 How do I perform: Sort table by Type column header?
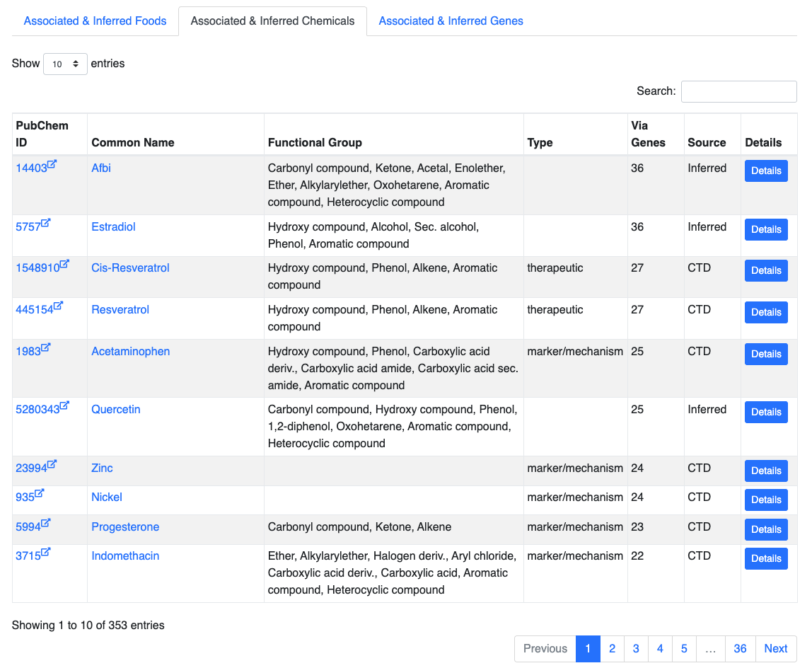(575, 134)
